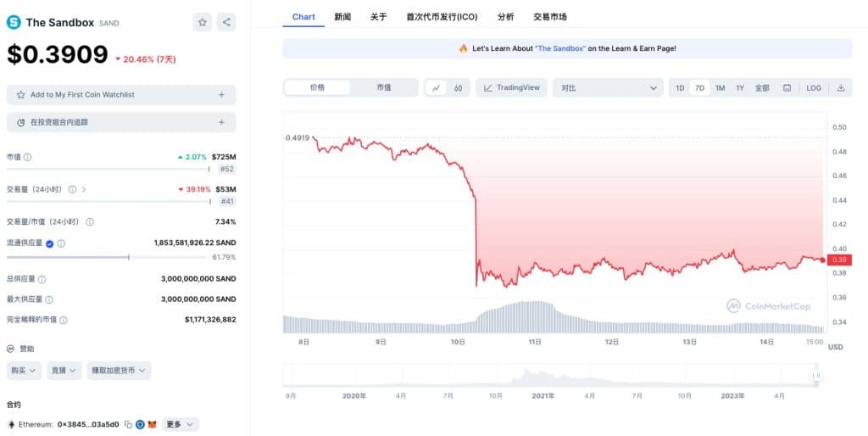Star The Sandbox to favorites
868x436 pixels.
[203, 23]
